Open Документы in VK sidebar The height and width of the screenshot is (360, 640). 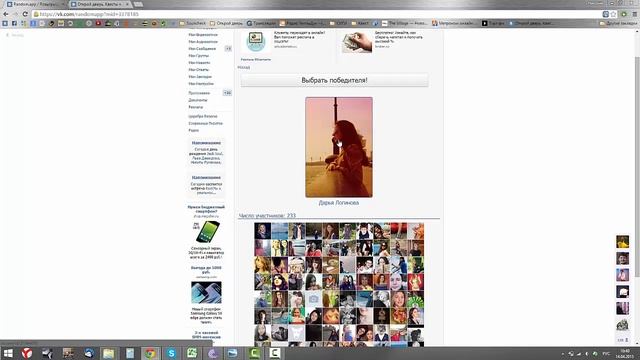tap(198, 100)
